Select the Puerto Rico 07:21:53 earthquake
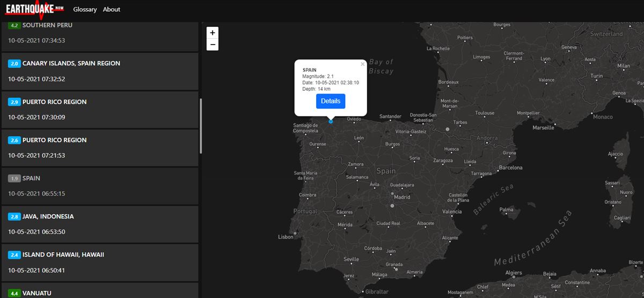The width and height of the screenshot is (644, 298). (99, 148)
